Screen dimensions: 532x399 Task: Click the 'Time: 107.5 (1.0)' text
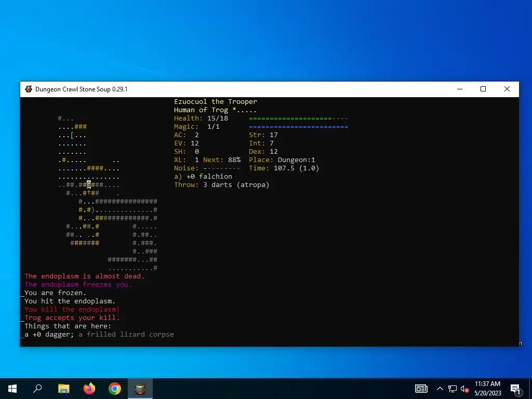284,168
